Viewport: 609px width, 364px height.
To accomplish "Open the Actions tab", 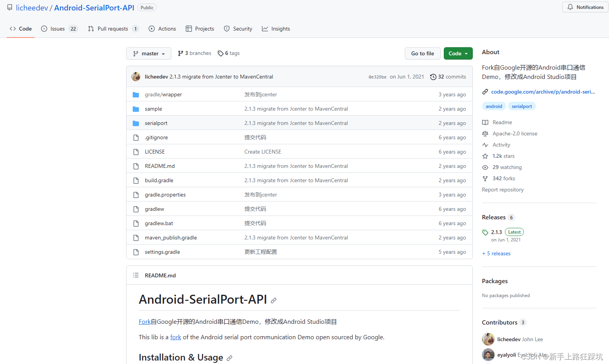I will point(162,29).
